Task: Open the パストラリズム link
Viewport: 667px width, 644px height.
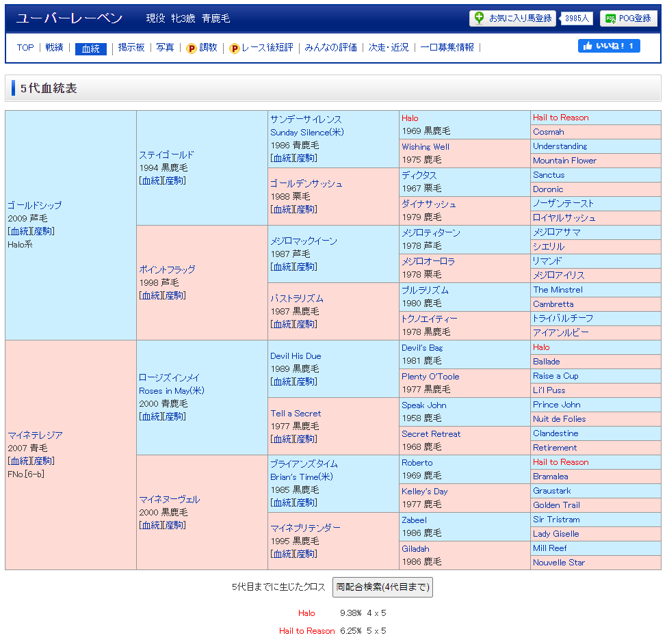Action: tap(297, 298)
